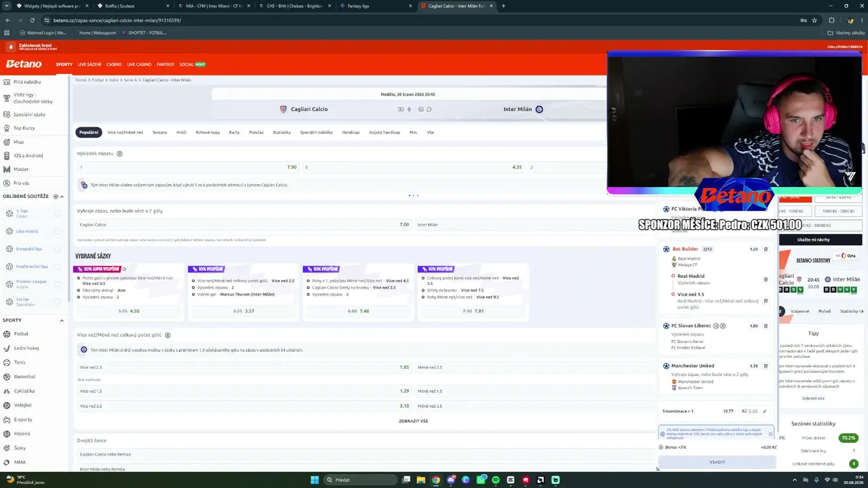Open the Statistiky market tab
The width and height of the screenshot is (868, 488).
pyautogui.click(x=281, y=132)
